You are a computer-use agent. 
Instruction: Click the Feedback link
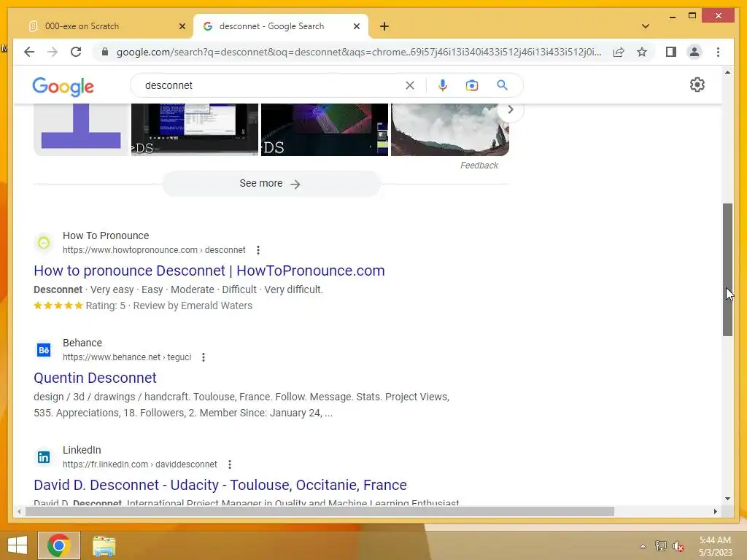click(x=479, y=166)
